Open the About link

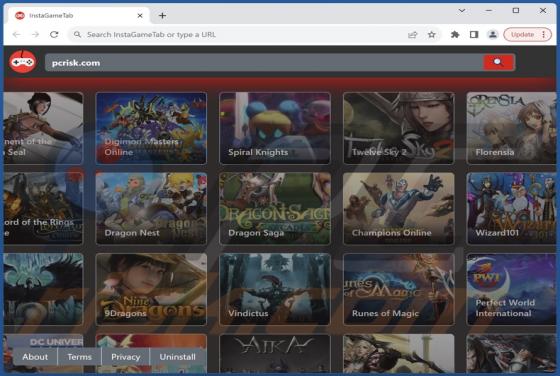(x=35, y=357)
